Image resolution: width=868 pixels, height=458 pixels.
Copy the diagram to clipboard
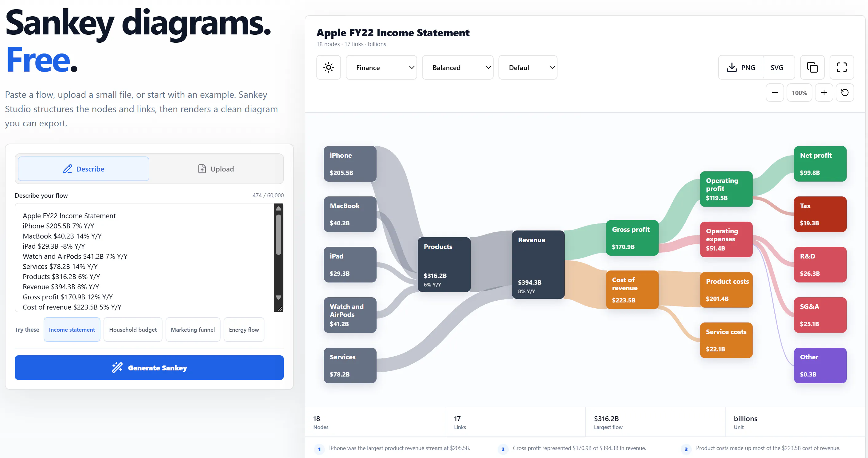pyautogui.click(x=812, y=67)
